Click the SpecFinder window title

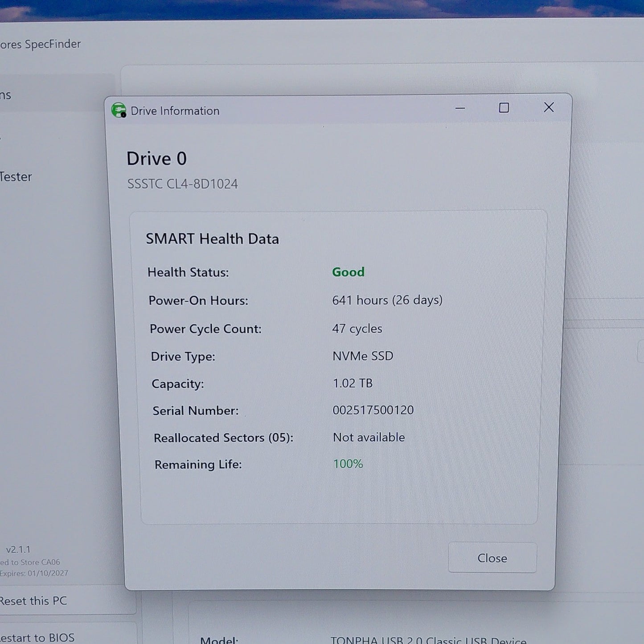[x=40, y=44]
